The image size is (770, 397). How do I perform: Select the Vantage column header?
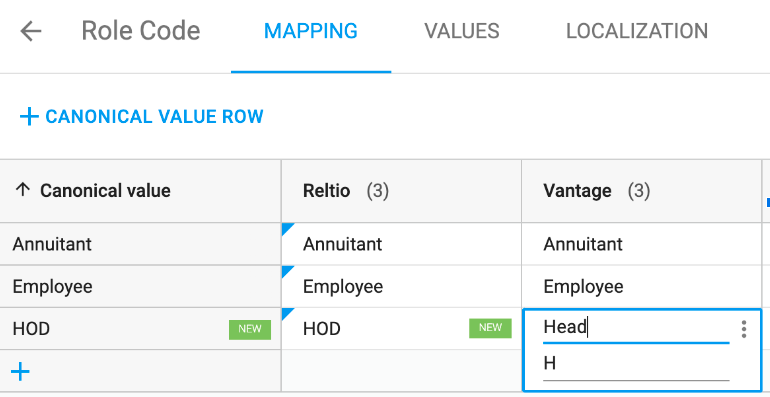641,191
